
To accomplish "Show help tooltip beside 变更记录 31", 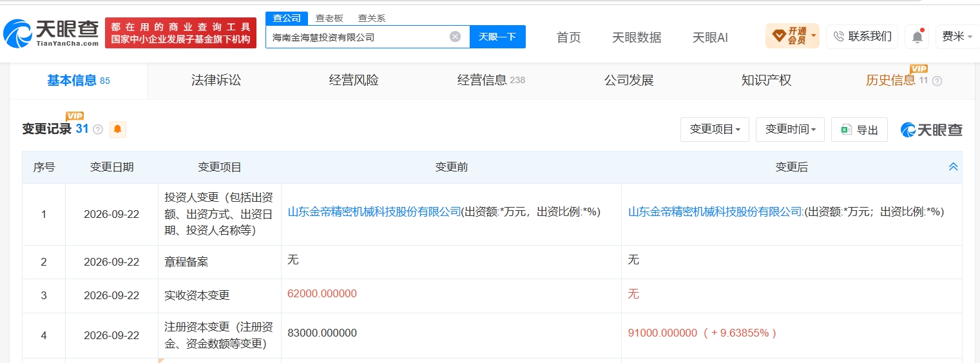I will (98, 130).
